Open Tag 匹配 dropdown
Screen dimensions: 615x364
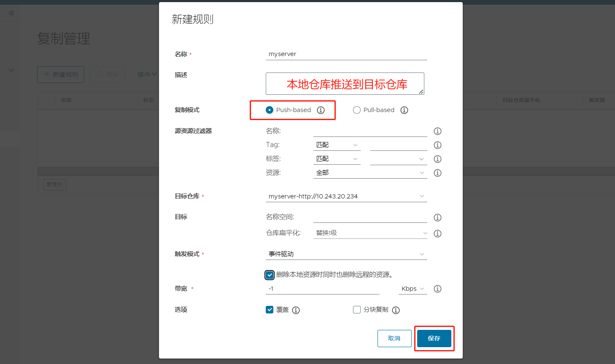337,145
